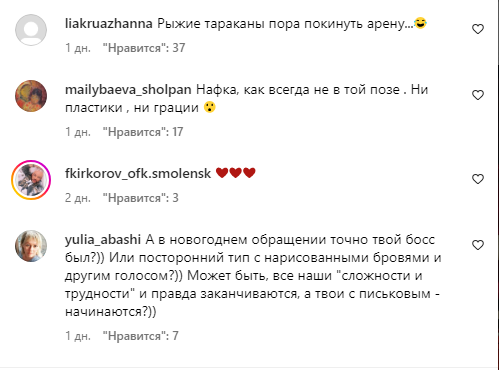The height and width of the screenshot is (370, 499).
Task: Open fkirkorov_ofk.smolensk username link
Action: (138, 174)
